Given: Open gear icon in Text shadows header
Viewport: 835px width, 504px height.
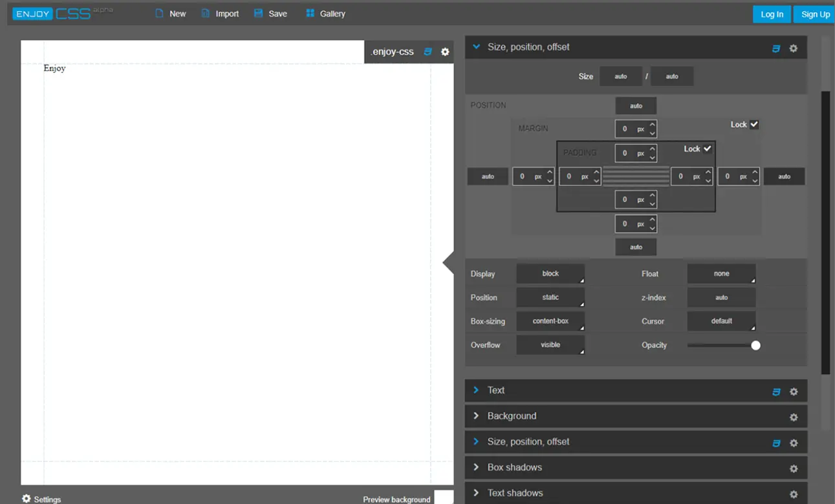Looking at the screenshot, I should click(x=794, y=494).
